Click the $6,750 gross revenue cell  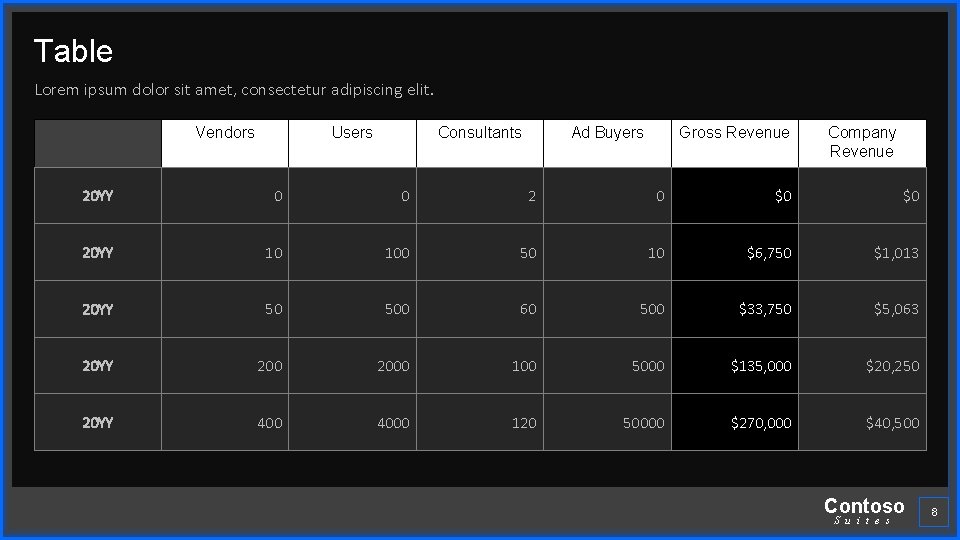[735, 252]
